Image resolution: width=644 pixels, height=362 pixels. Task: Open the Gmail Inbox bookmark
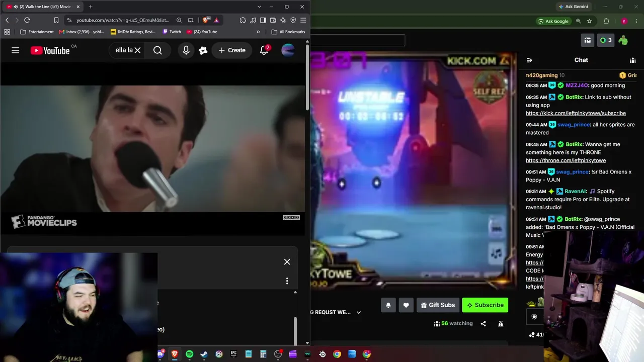82,32
